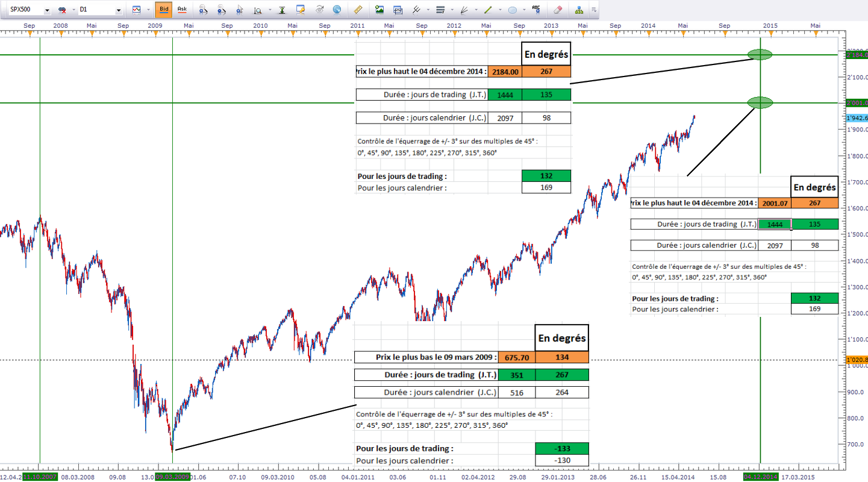Click the green 2'184 price axis label
Image resolution: width=868 pixels, height=482 pixels.
pos(857,55)
